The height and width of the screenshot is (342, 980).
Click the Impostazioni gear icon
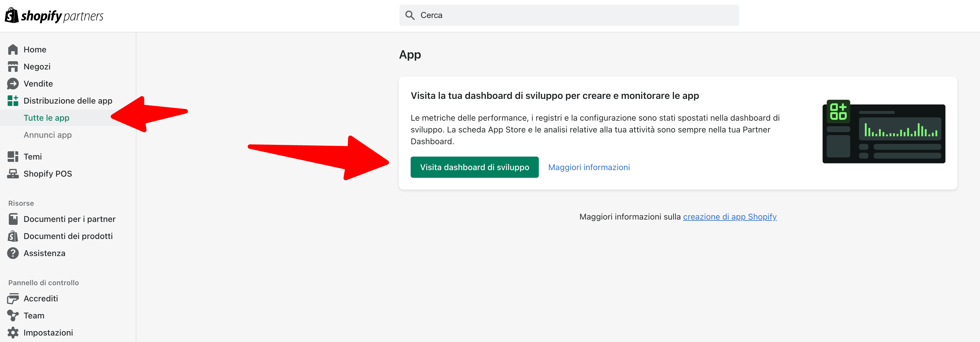click(x=13, y=333)
